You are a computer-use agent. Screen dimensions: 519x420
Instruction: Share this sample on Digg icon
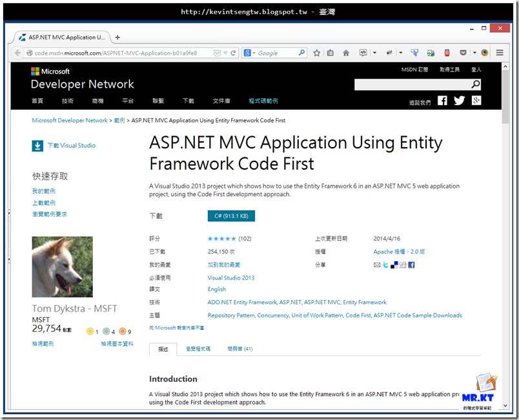pyautogui.click(x=403, y=265)
